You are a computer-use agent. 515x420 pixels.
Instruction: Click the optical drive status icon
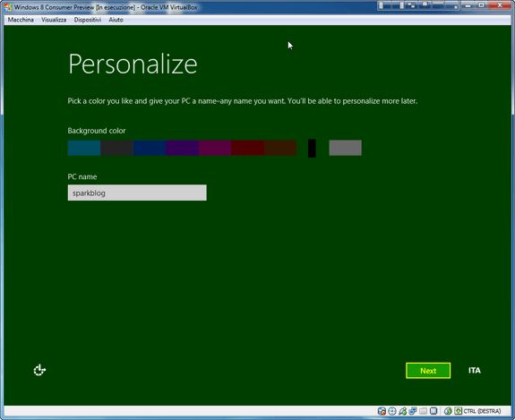(392, 411)
